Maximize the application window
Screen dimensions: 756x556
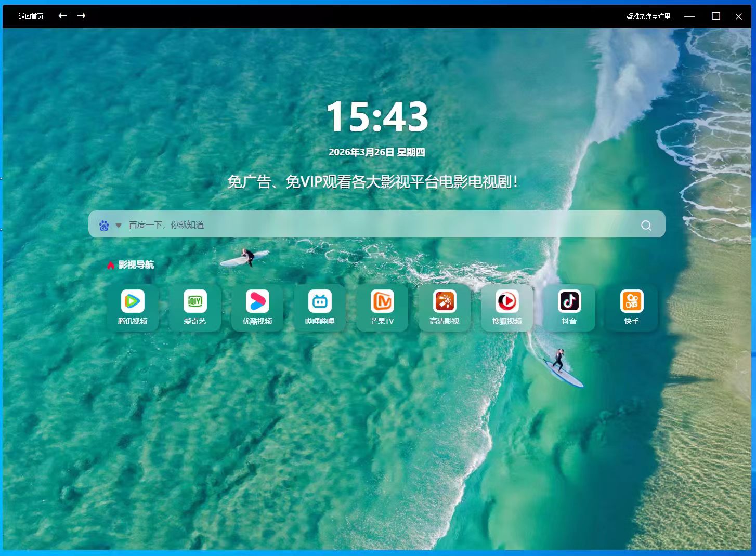point(716,16)
